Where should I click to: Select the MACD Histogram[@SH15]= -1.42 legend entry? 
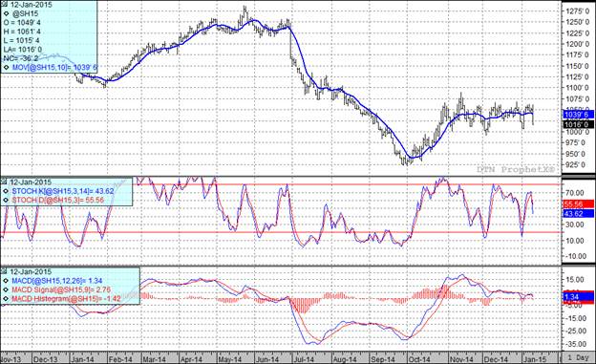coord(66,299)
